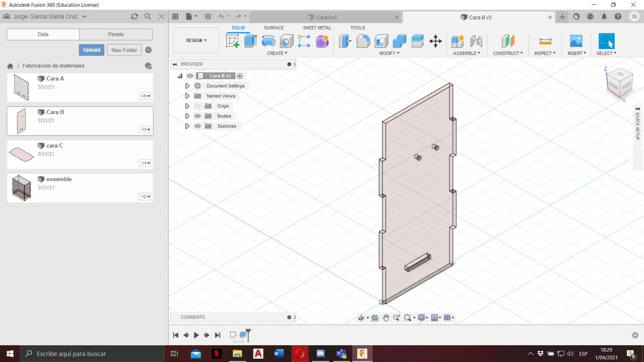This screenshot has height=362, width=644.
Task: Click the Pan hand tool
Action: click(386, 318)
